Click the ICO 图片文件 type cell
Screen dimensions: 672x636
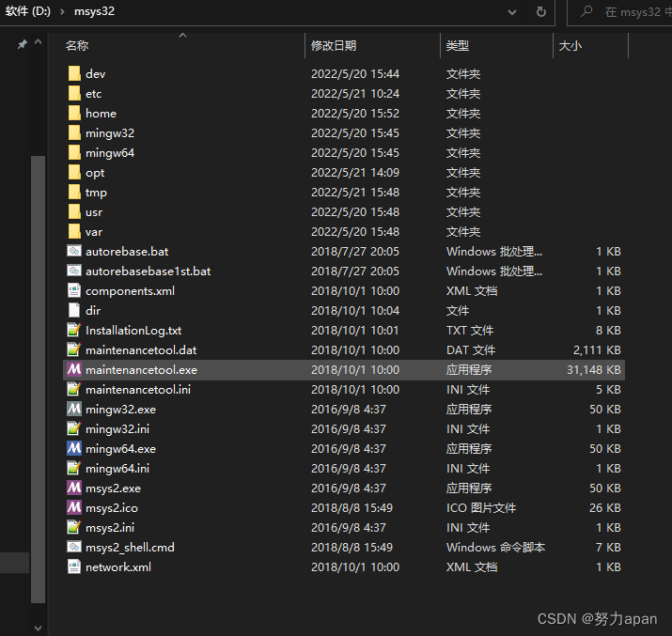click(x=481, y=508)
